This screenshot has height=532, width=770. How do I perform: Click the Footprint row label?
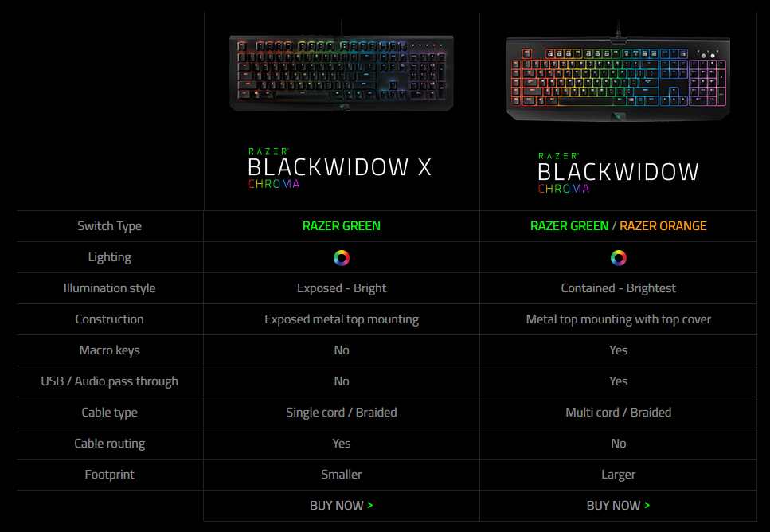[x=109, y=475]
